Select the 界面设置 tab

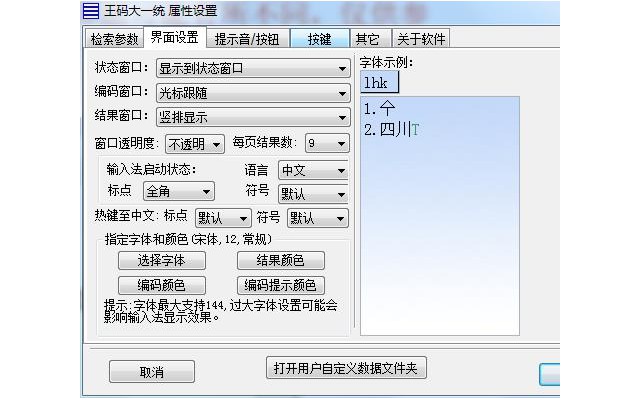[x=175, y=38]
